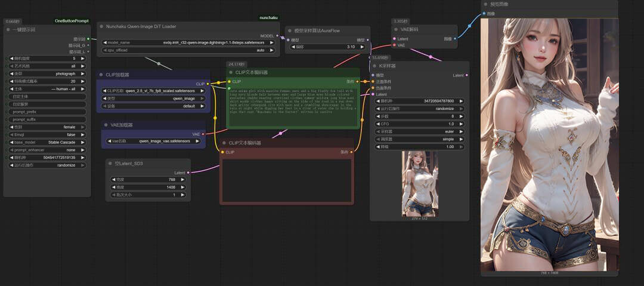The width and height of the screenshot is (644, 286).
Task: Click the MODEL output socket on DiT Loader
Action: point(277,36)
